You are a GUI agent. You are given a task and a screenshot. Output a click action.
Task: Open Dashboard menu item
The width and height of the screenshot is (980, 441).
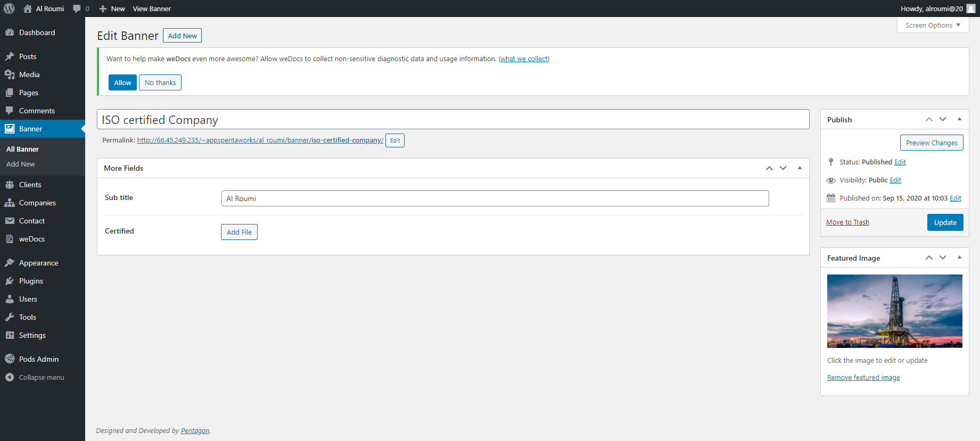point(43,32)
